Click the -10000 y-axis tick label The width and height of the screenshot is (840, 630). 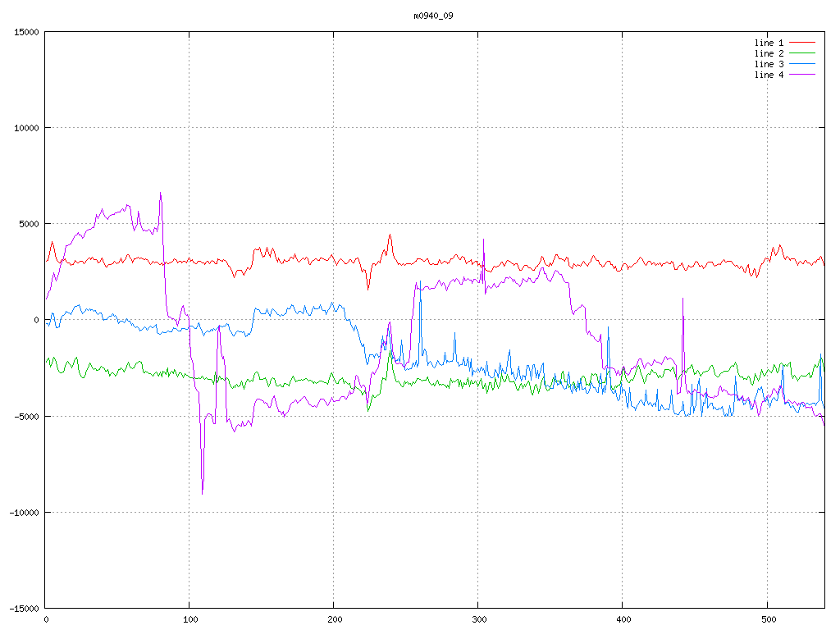pos(24,512)
